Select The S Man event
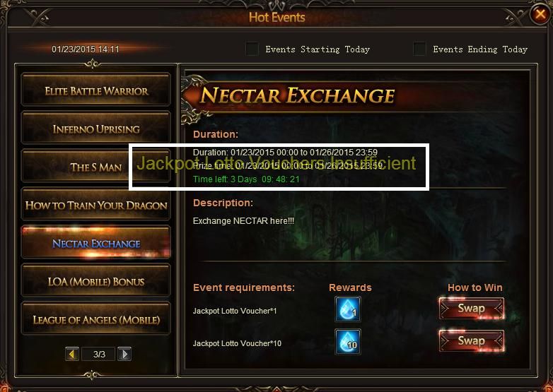The image size is (553, 392). pyautogui.click(x=96, y=166)
